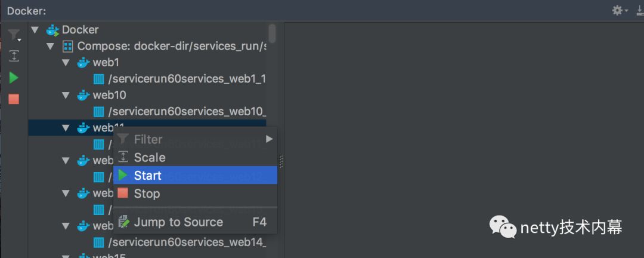Select /servicerun60services_web1_1 container row
This screenshot has height=258, width=644.
[x=147, y=79]
